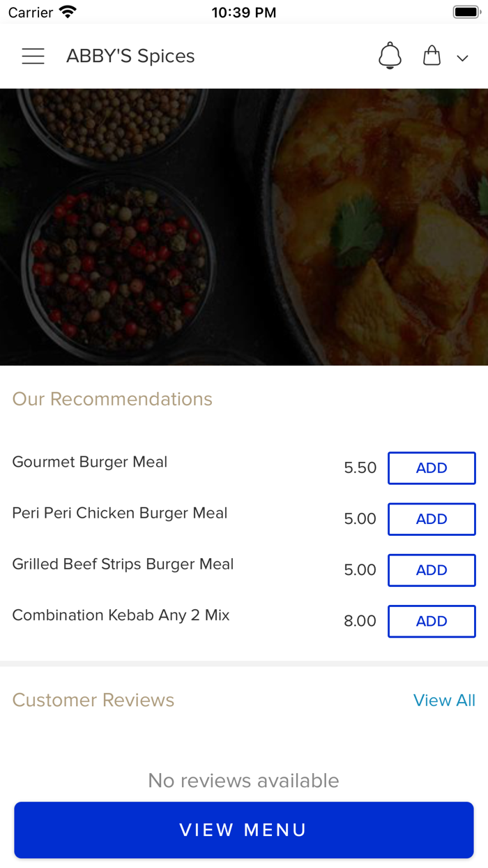Add Peri Peri Chicken Burger Meal
The height and width of the screenshot is (868, 488).
432,519
